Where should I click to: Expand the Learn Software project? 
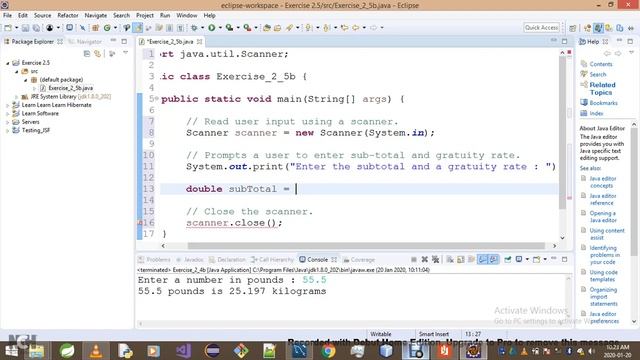tap(7, 113)
